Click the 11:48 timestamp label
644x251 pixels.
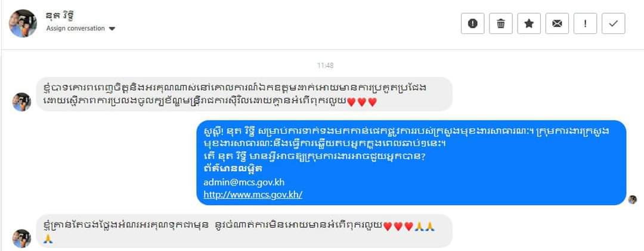coord(326,66)
